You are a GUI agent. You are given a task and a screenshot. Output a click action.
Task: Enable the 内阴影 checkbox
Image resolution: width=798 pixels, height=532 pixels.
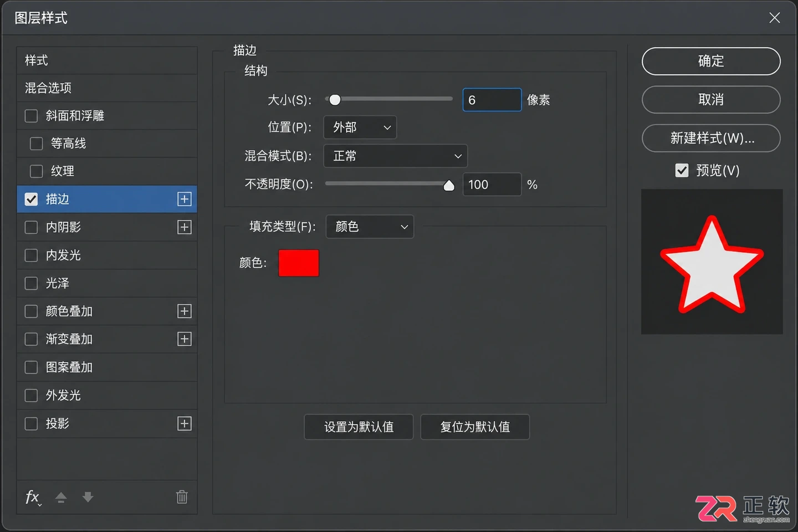(31, 227)
